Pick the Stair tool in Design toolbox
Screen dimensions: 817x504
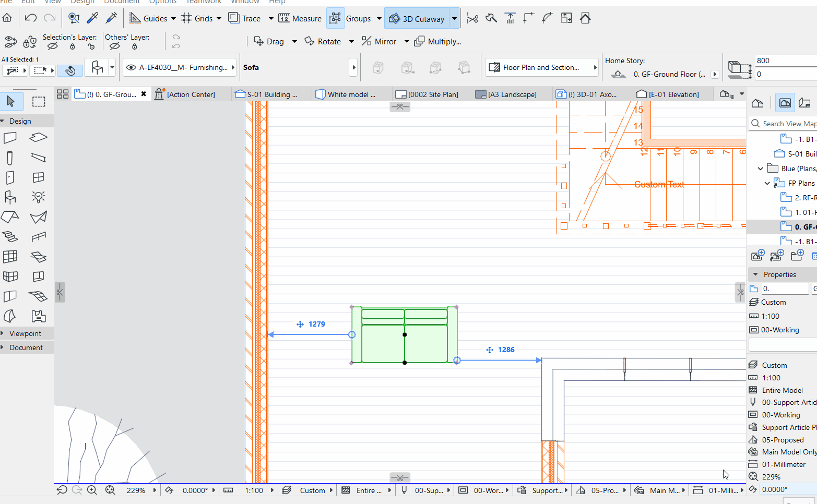pyautogui.click(x=10, y=236)
